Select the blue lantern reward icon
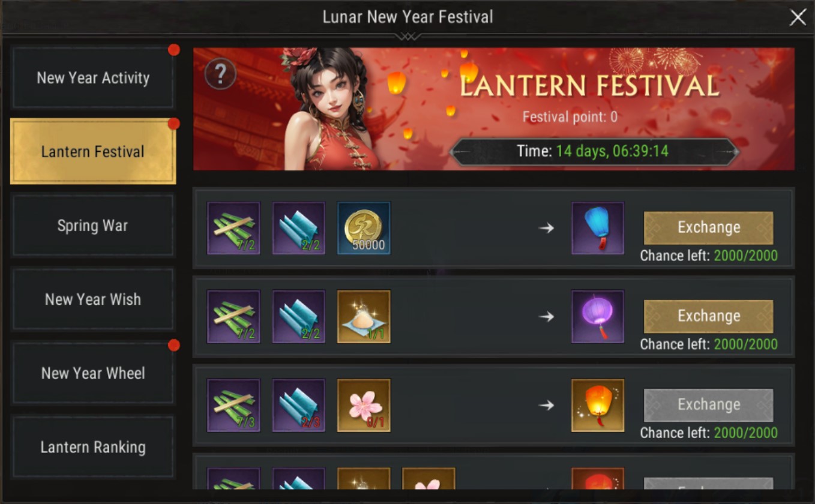Image resolution: width=815 pixels, height=504 pixels. [x=598, y=228]
